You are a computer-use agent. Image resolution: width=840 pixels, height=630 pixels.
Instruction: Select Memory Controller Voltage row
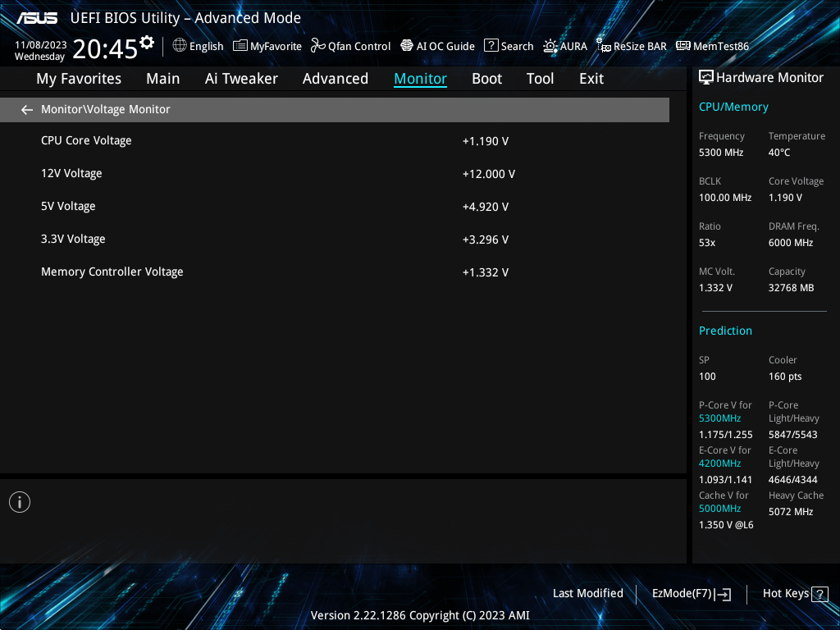(335, 272)
